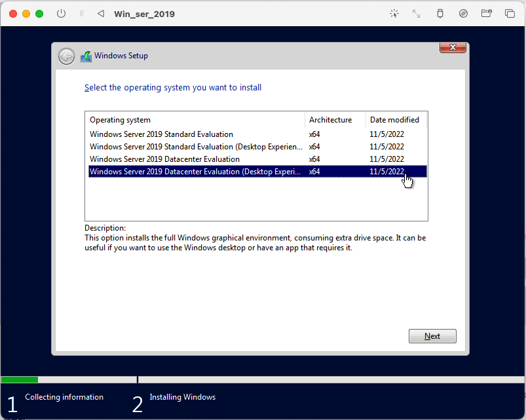Click the windows overlay icon

pos(510,14)
